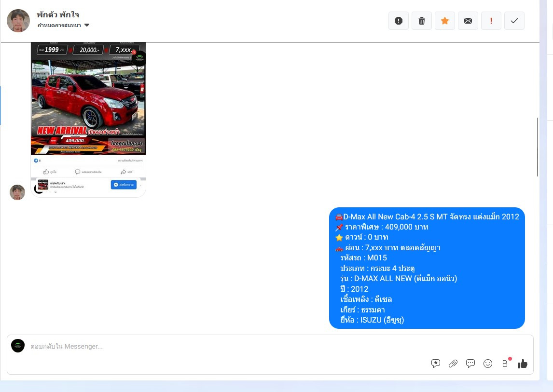
Task: Select text 'ยี่ห้อ : ISUZU (อีซูซุ)'
Action: (x=372, y=320)
